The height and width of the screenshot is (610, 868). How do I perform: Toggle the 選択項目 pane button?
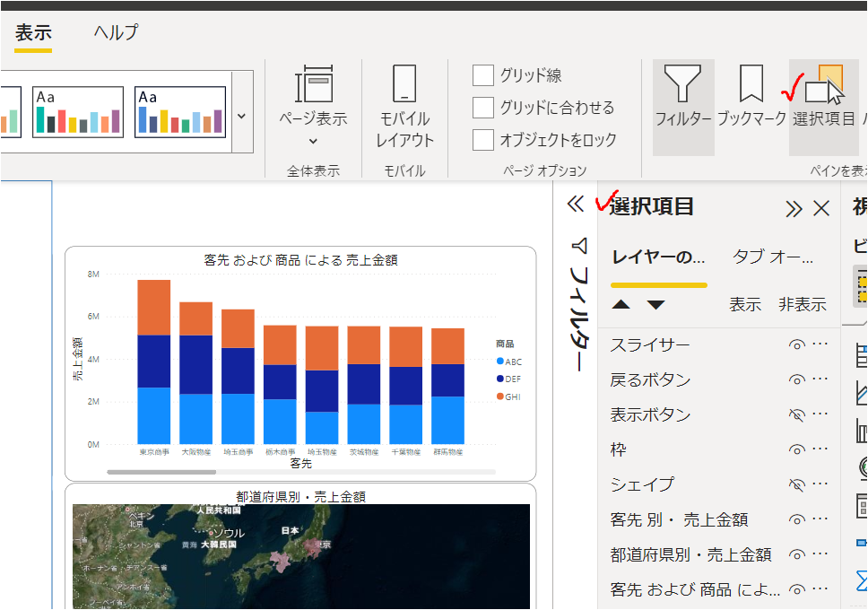[x=823, y=97]
